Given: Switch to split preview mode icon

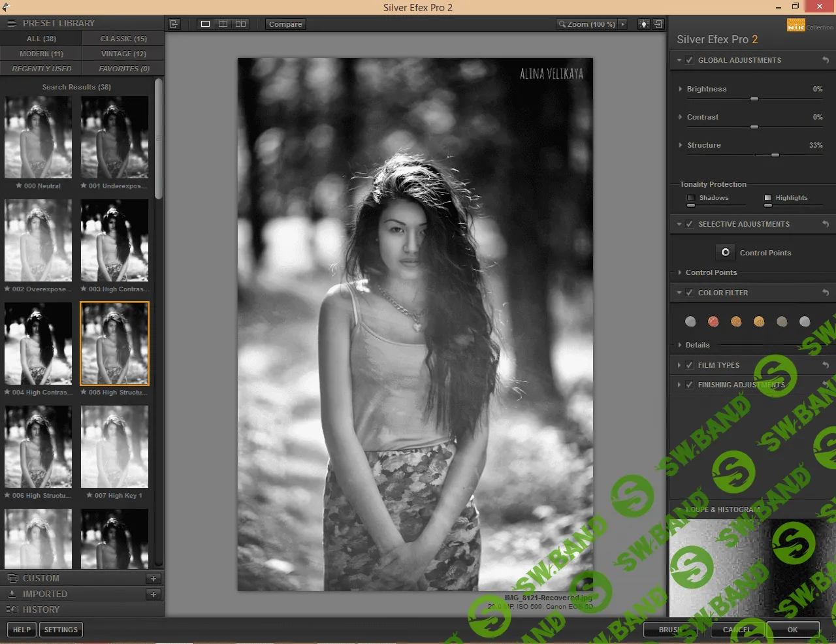Looking at the screenshot, I should pyautogui.click(x=223, y=24).
